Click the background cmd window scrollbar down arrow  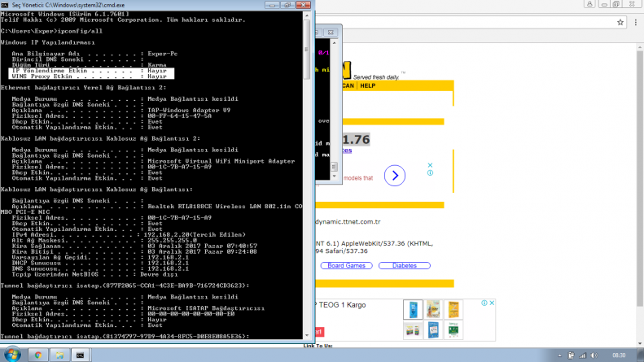coord(335,177)
